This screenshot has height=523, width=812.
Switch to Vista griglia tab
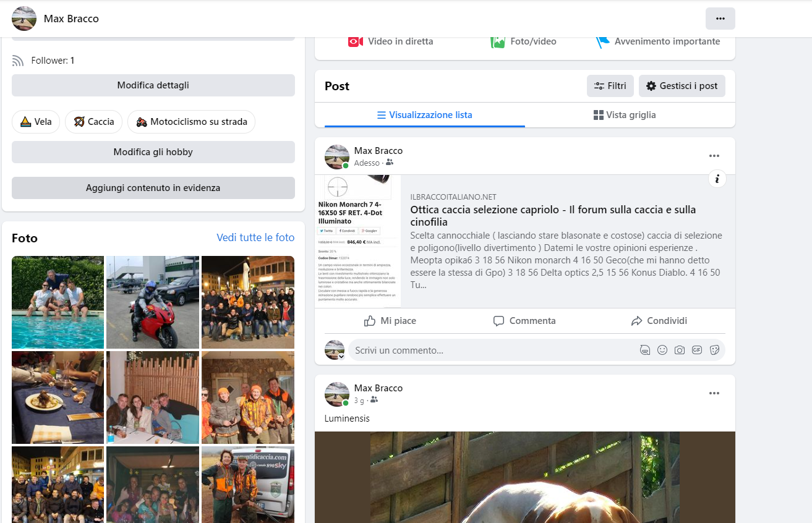click(x=625, y=115)
